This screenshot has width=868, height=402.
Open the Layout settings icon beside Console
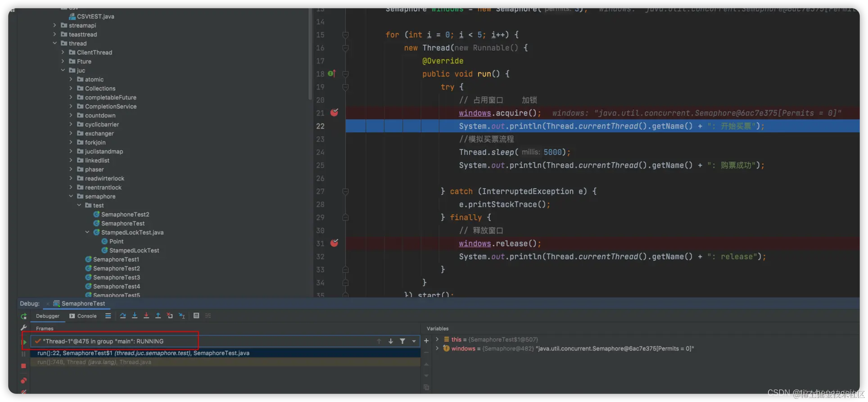(108, 316)
